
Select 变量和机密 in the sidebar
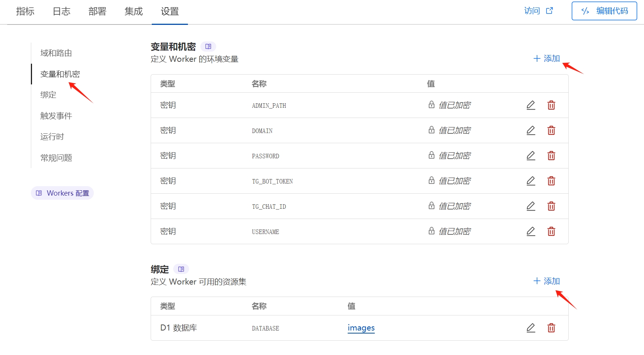[x=60, y=74]
